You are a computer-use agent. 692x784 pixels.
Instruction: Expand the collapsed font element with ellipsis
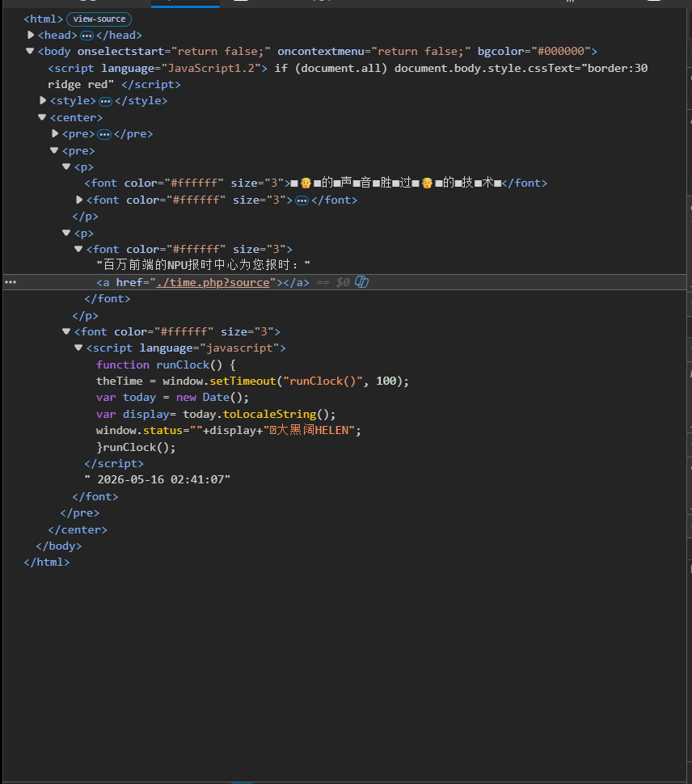pyautogui.click(x=79, y=200)
